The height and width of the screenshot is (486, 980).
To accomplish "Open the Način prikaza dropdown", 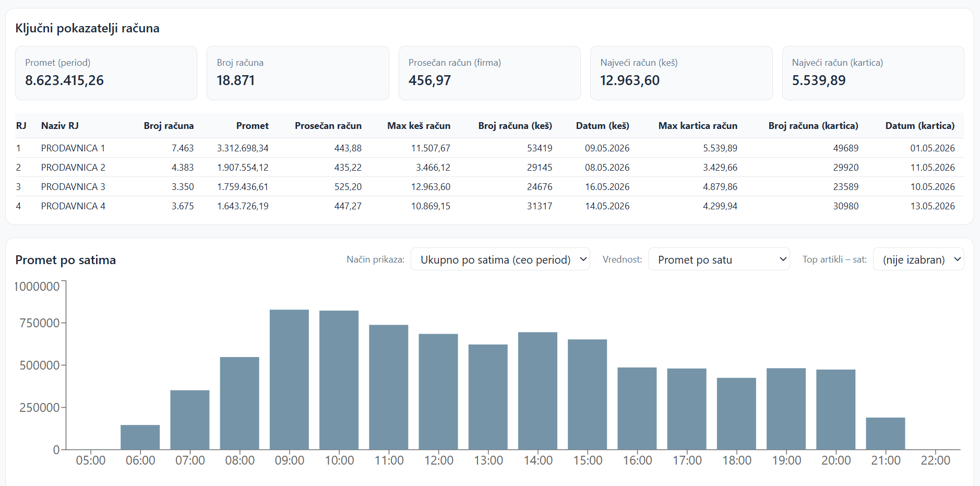I will pyautogui.click(x=500, y=259).
